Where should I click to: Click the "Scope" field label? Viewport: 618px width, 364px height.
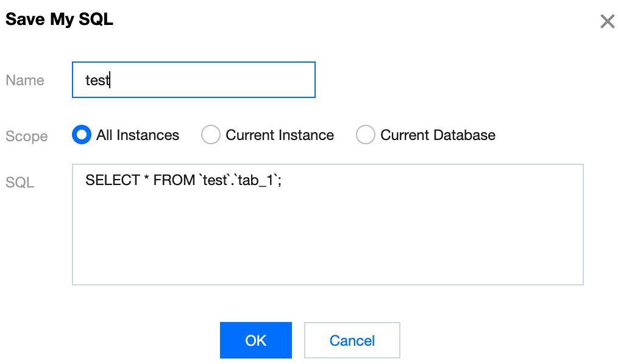coord(27,136)
